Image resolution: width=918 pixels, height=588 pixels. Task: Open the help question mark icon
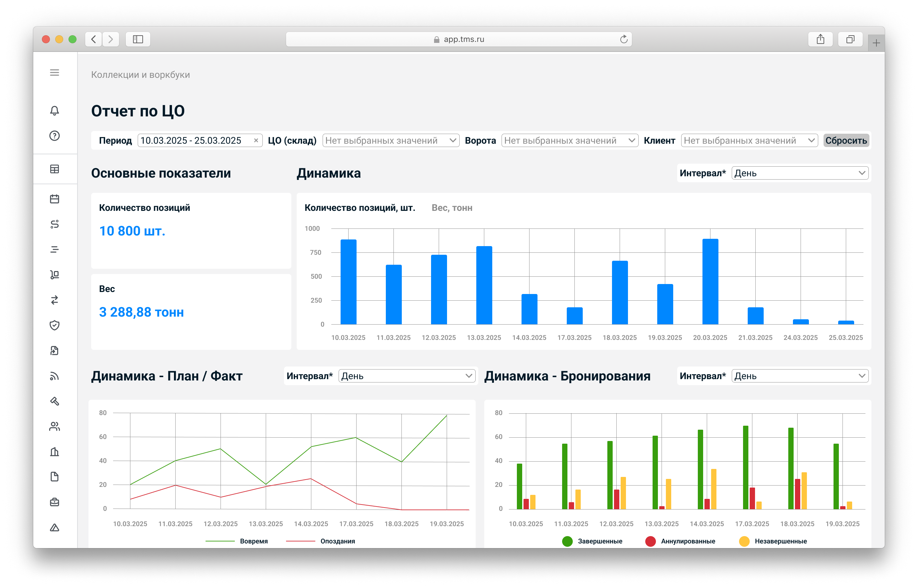click(55, 136)
